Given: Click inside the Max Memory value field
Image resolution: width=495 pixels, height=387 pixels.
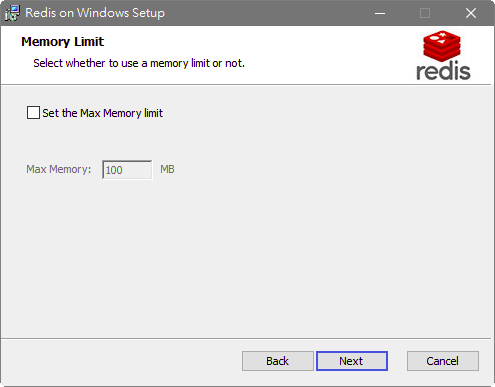Looking at the screenshot, I should click(x=127, y=170).
